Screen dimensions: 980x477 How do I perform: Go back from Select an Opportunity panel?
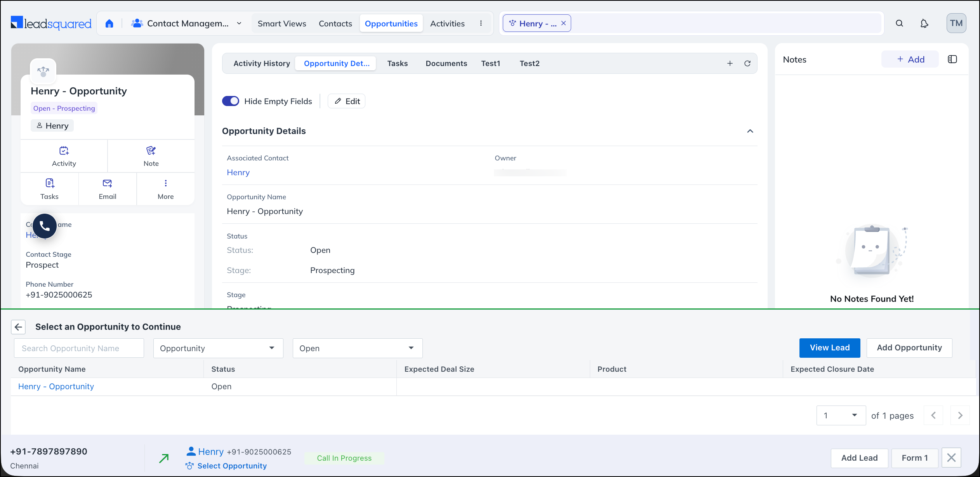[18, 327]
